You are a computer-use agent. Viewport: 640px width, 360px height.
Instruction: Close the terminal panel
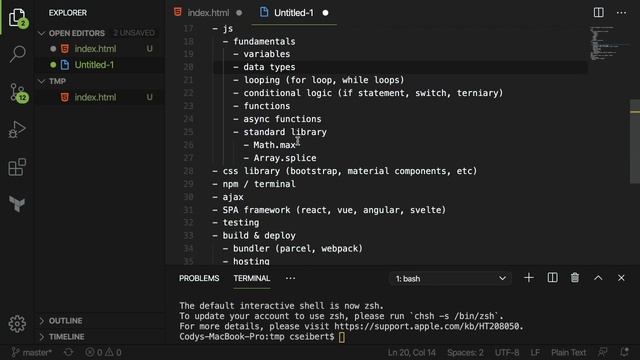click(621, 278)
